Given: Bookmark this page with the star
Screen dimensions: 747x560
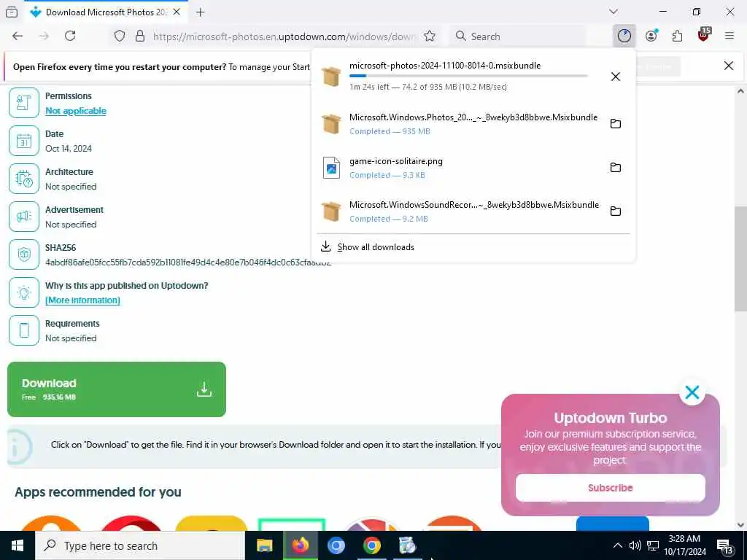Looking at the screenshot, I should tap(430, 36).
